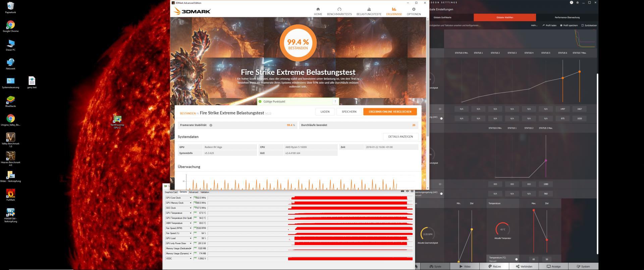Expand the GPU Temperature sensor dropdown
Screen dimensions: 644x270
click(x=191, y=213)
